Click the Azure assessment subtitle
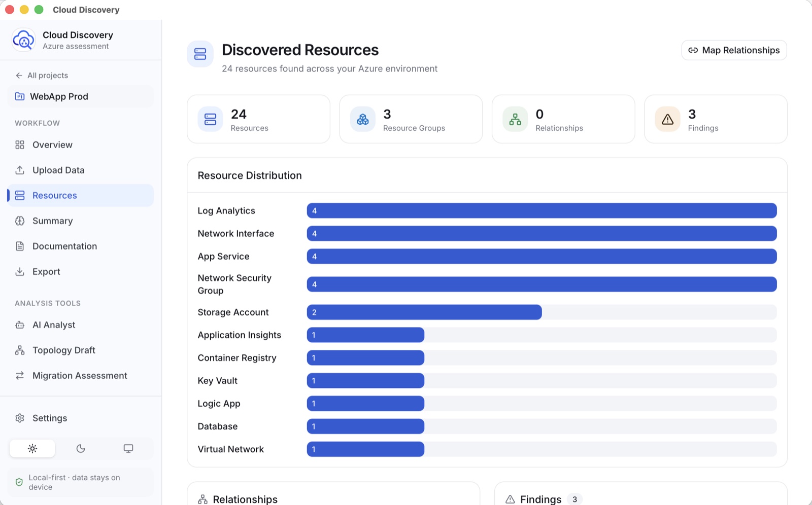 coord(76,46)
